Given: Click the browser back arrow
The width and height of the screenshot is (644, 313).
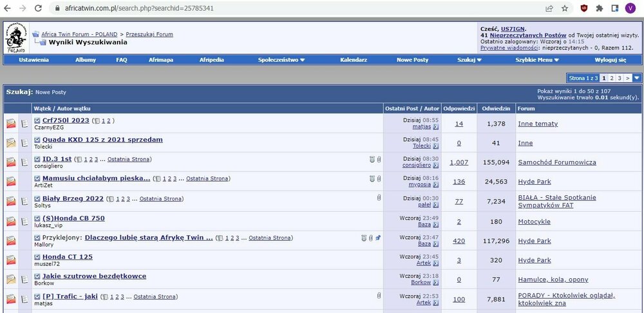Looking at the screenshot, I should coord(7,8).
